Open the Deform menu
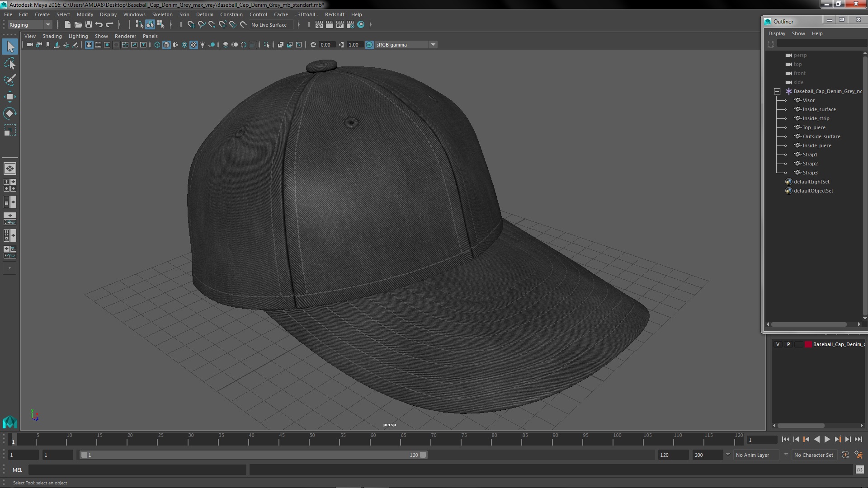Viewport: 868px width, 488px height. 204,14
